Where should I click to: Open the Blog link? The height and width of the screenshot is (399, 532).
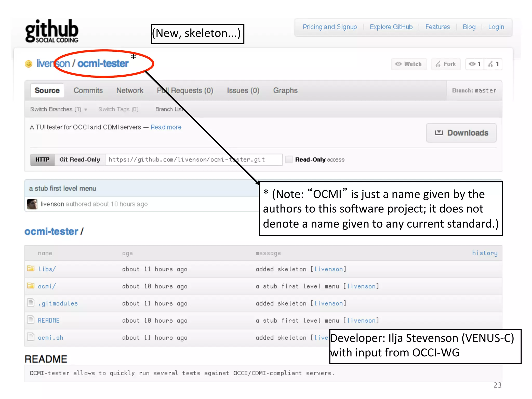click(469, 27)
